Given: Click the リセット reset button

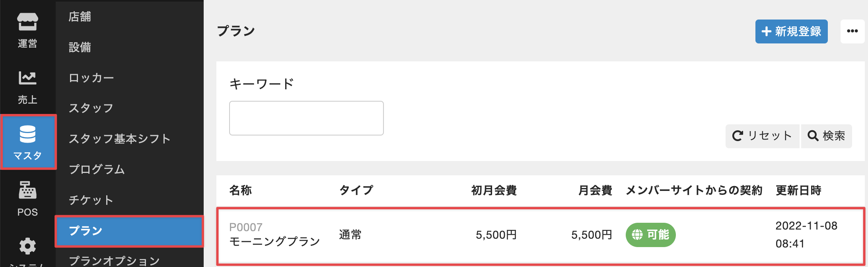Looking at the screenshot, I should [762, 136].
